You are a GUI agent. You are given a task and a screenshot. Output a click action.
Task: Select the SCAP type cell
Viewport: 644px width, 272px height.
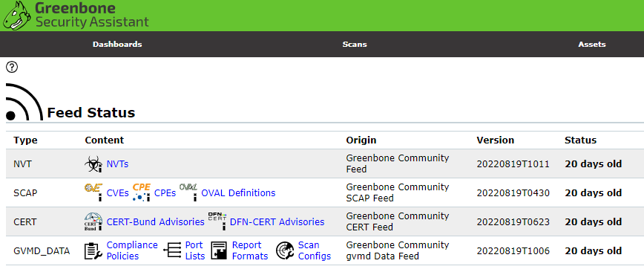25,193
